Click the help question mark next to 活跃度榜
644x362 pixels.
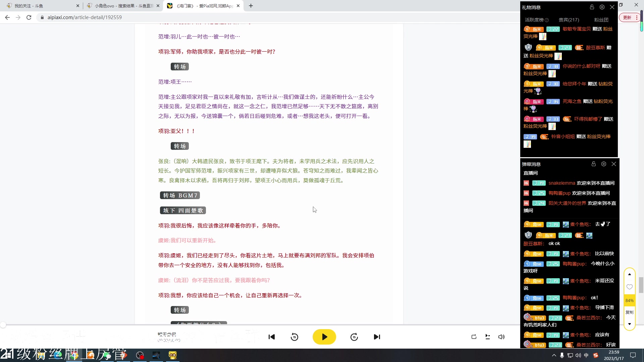pos(547,20)
